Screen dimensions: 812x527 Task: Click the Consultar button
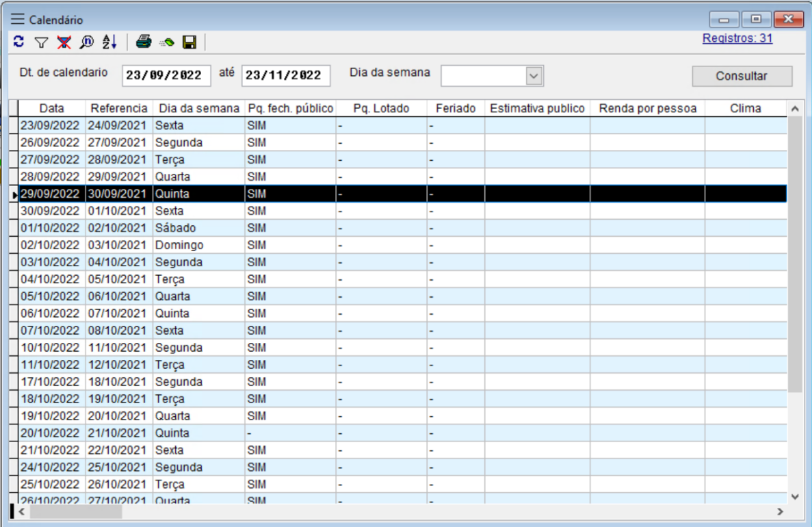point(742,75)
